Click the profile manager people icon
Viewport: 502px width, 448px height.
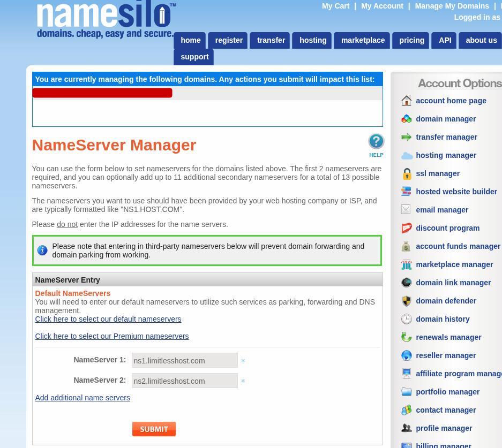point(406,428)
